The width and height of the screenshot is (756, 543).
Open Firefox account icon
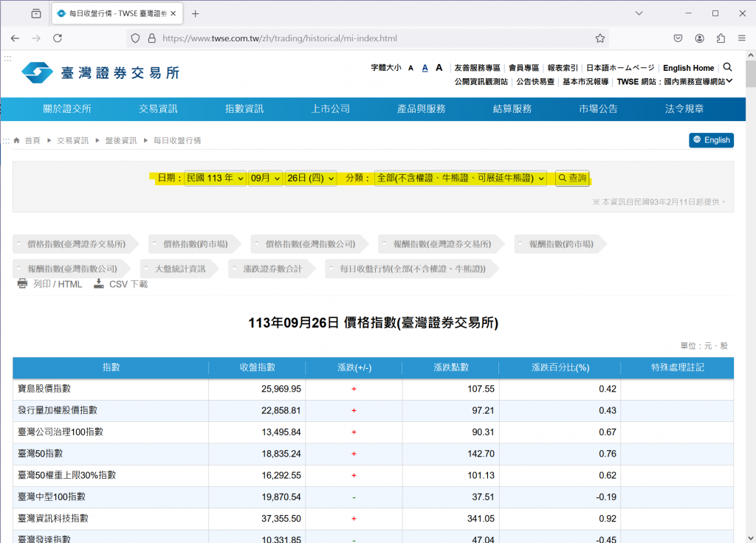pos(700,38)
